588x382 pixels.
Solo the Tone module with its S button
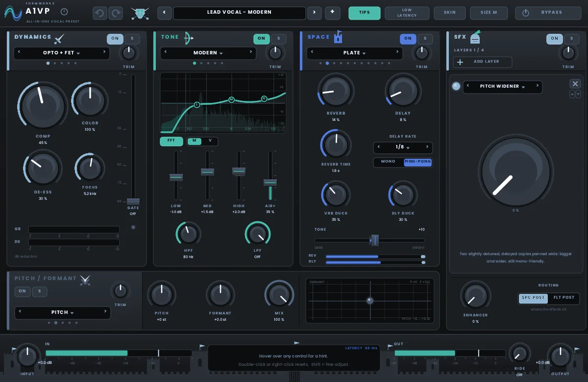[279, 39]
